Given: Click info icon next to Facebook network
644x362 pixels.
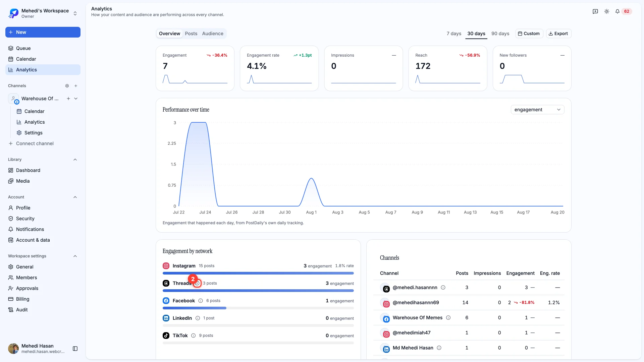Looking at the screenshot, I should click(201, 301).
